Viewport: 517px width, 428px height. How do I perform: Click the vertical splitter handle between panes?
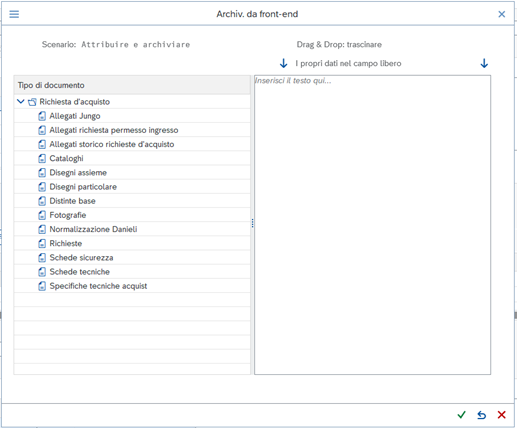(x=252, y=223)
